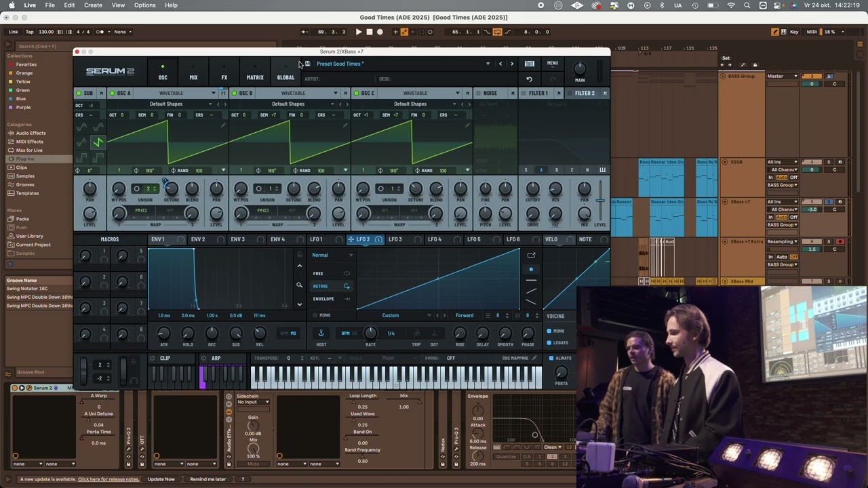Open the Master output routing dropdown on BASS Group
Image resolution: width=868 pixels, height=488 pixels.
[x=782, y=76]
